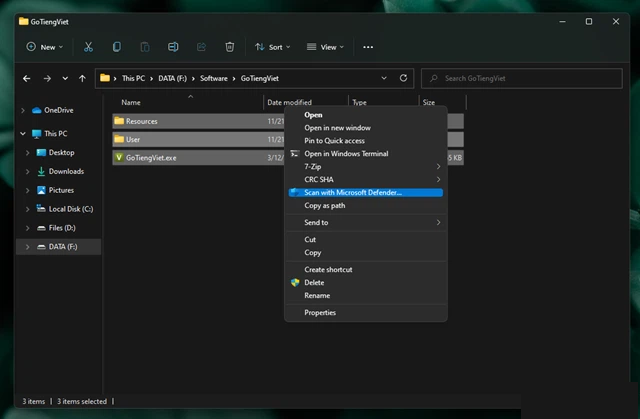Viewport: 640px width, 419px height.
Task: Open the View dropdown menu
Action: 325,47
